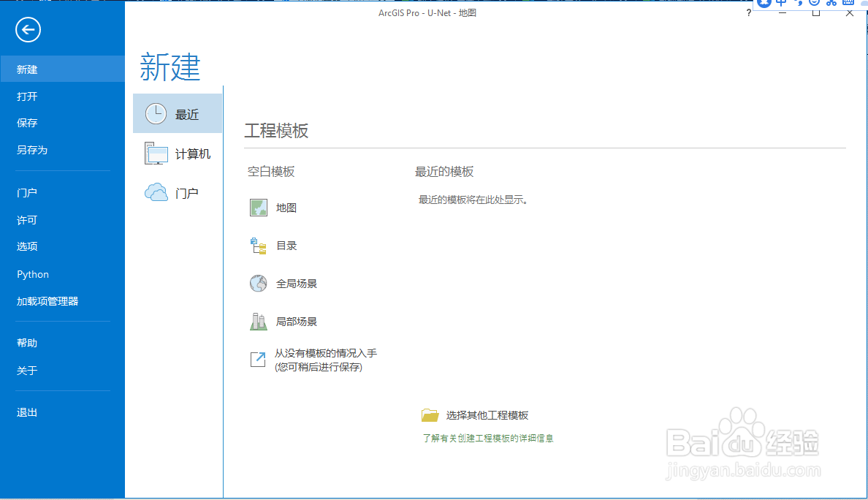Switch to the 门户 tab under 新建
Image resolution: width=868 pixels, height=500 pixels.
coord(178,193)
